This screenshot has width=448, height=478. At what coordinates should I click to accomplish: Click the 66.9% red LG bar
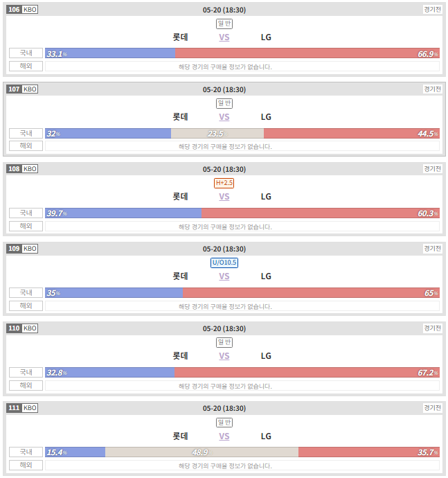307,53
